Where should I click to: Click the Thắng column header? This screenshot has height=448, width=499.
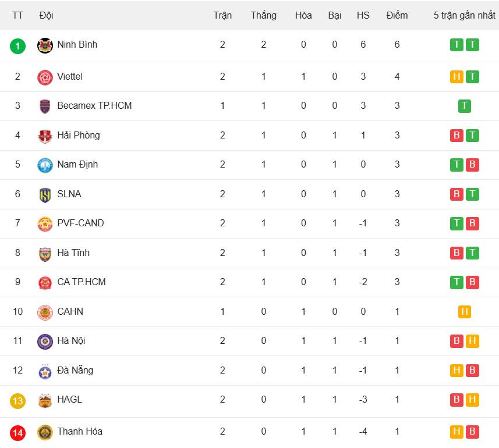coord(263,16)
